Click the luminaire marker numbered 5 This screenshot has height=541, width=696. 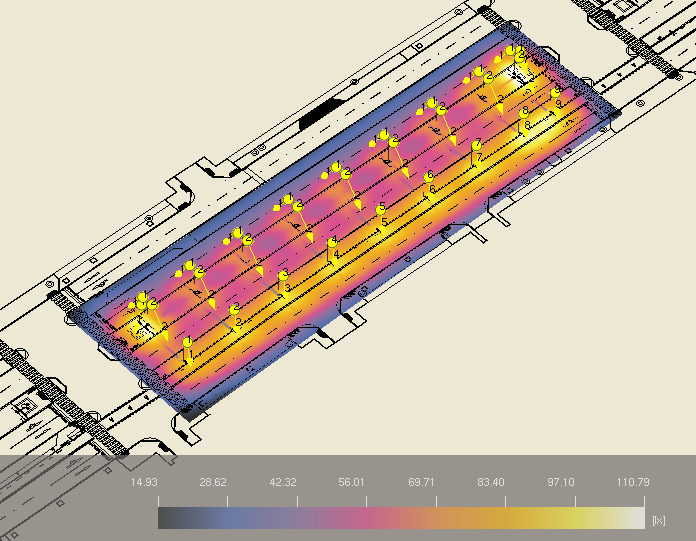pos(381,209)
